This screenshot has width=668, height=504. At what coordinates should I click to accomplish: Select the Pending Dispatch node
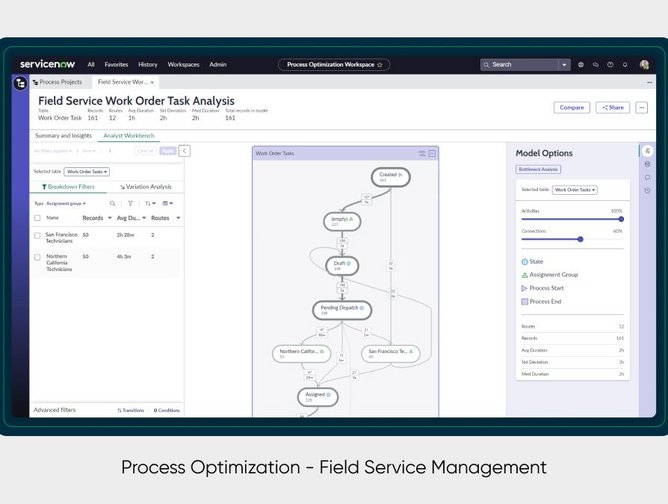click(342, 310)
